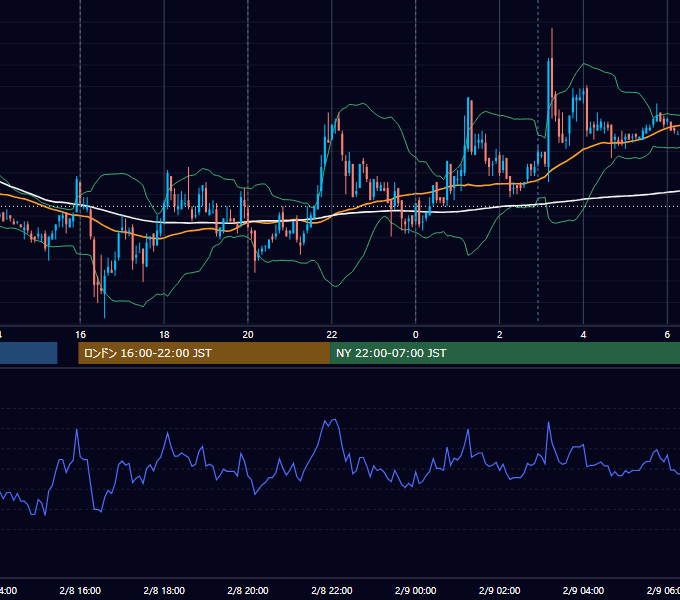
Task: Click the oscillator spike after 2/9 03:00
Action: pos(549,424)
